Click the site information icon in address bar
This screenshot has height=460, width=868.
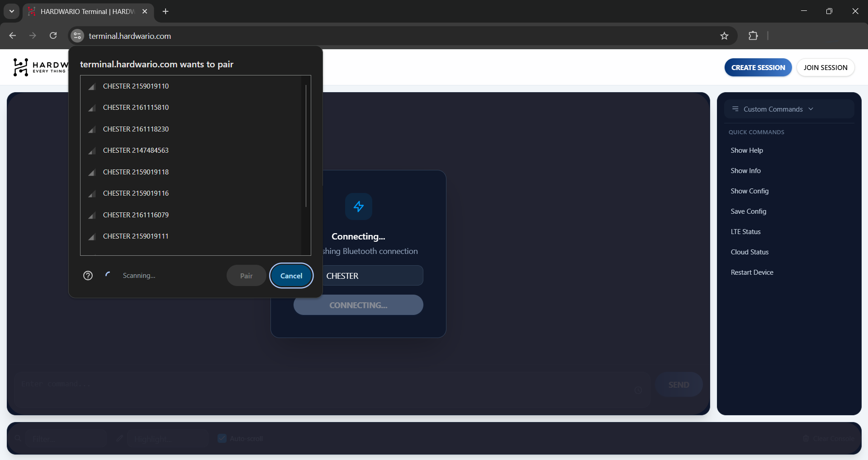[77, 36]
